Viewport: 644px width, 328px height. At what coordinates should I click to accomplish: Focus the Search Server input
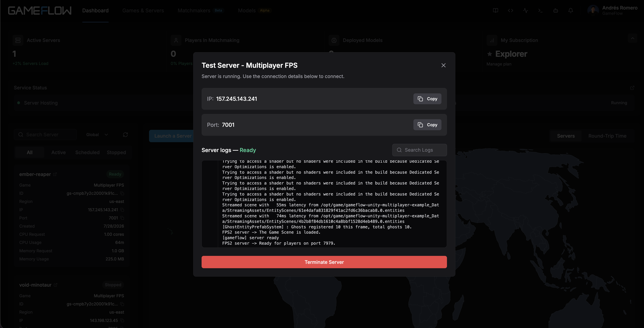coord(45,135)
